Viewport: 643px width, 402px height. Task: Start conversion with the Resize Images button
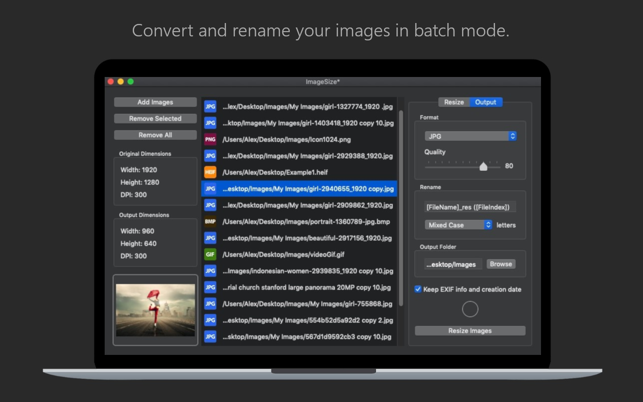coord(470,331)
